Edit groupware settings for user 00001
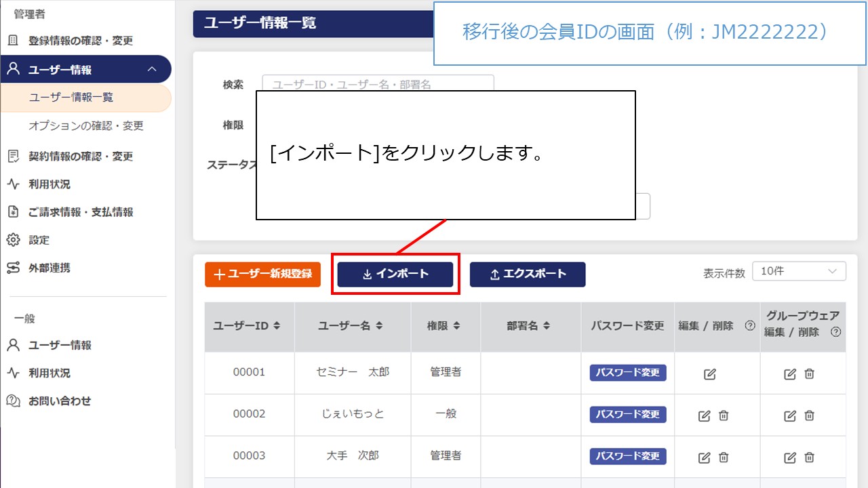 point(790,374)
